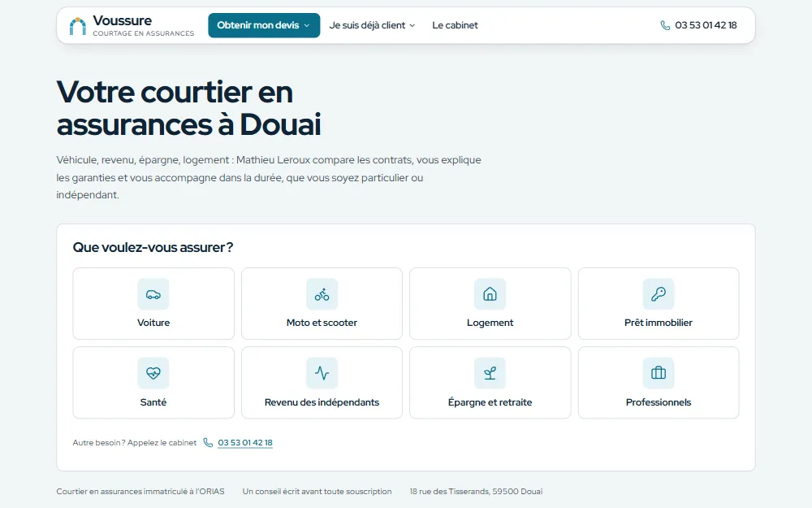Choose Revenu des indépendants label
Viewport: 812px width, 508px height.
[322, 402]
